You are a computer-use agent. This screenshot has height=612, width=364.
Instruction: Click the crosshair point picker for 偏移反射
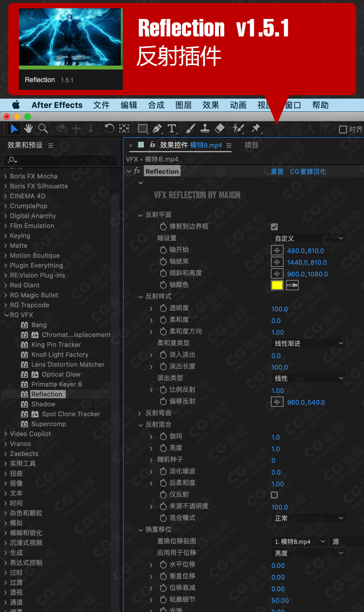[277, 402]
